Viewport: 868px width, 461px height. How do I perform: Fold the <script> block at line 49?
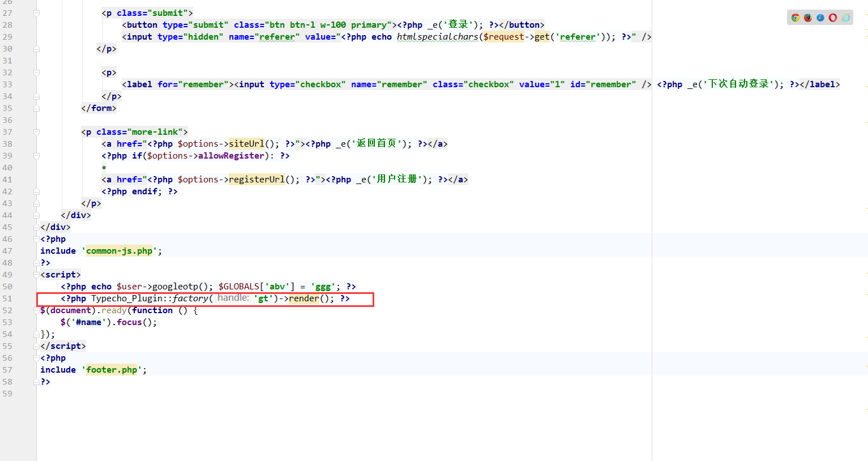click(x=36, y=275)
